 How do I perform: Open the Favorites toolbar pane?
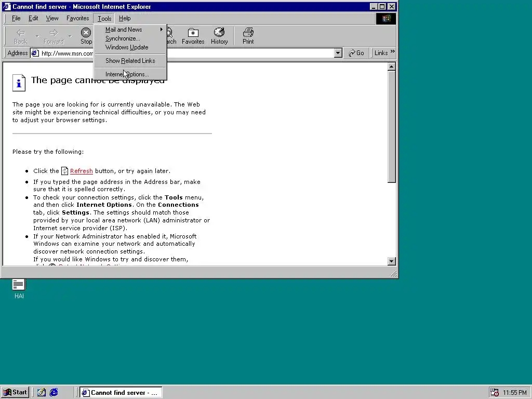point(193,36)
